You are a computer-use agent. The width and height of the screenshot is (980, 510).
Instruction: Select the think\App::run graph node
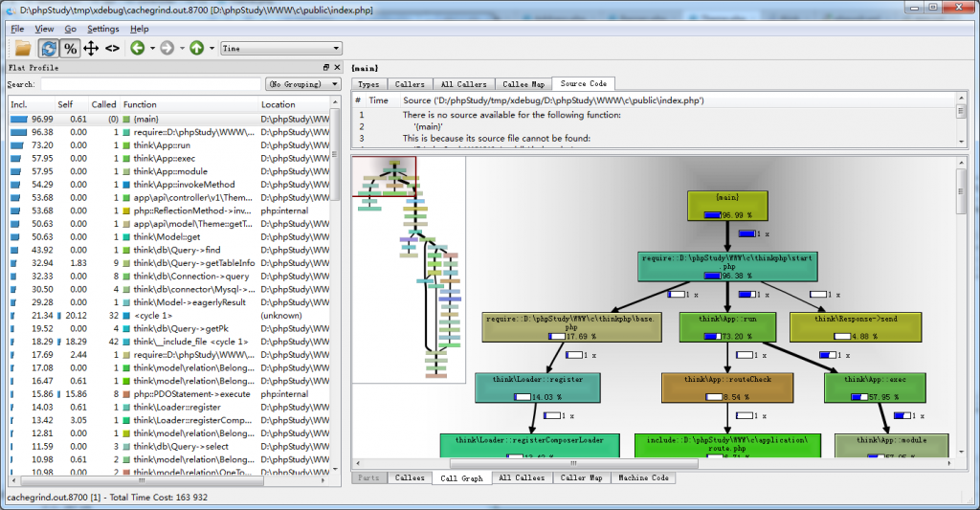(x=726, y=327)
